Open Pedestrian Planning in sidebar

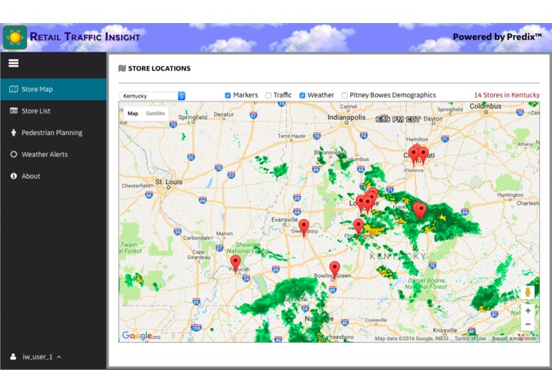pos(53,133)
